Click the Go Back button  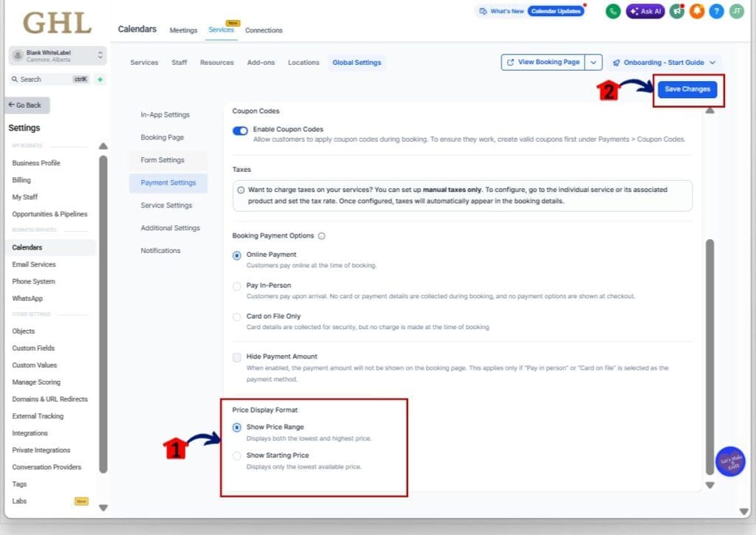(27, 106)
